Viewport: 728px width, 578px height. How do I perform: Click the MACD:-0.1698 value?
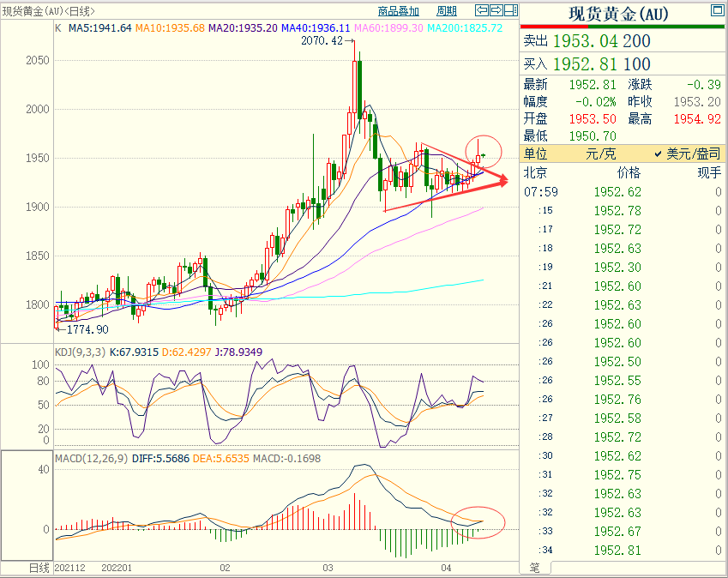tap(286, 459)
